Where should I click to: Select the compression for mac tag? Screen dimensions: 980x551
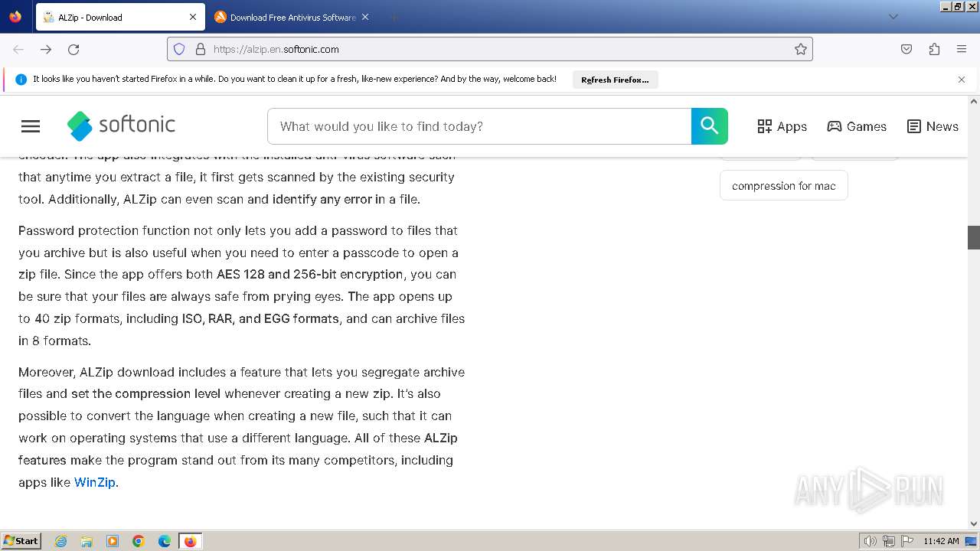coord(784,186)
